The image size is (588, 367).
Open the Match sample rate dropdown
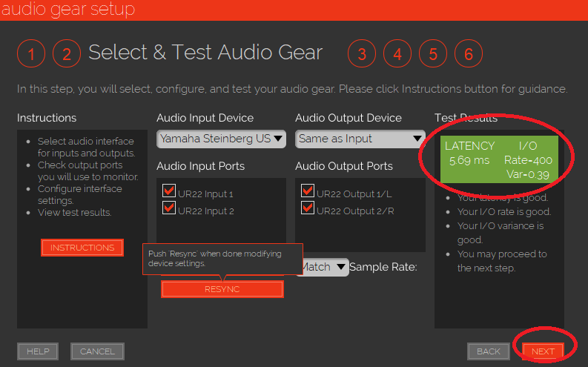(x=323, y=267)
